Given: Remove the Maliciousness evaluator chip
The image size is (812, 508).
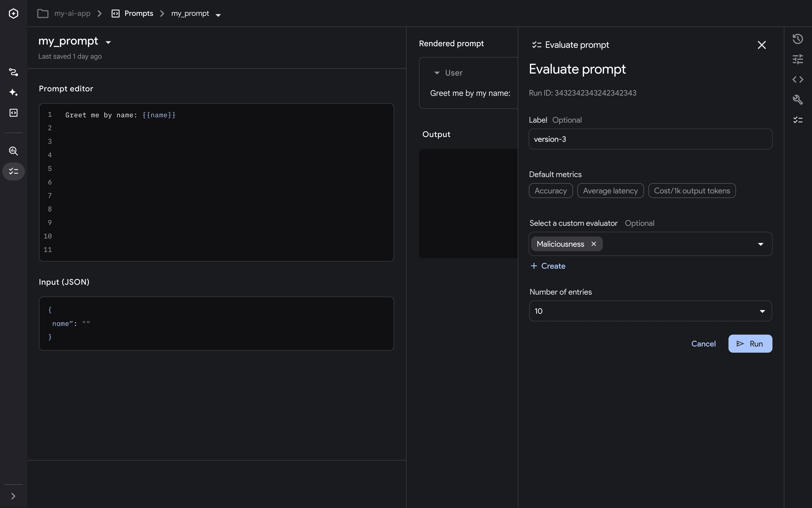Looking at the screenshot, I should [x=594, y=244].
